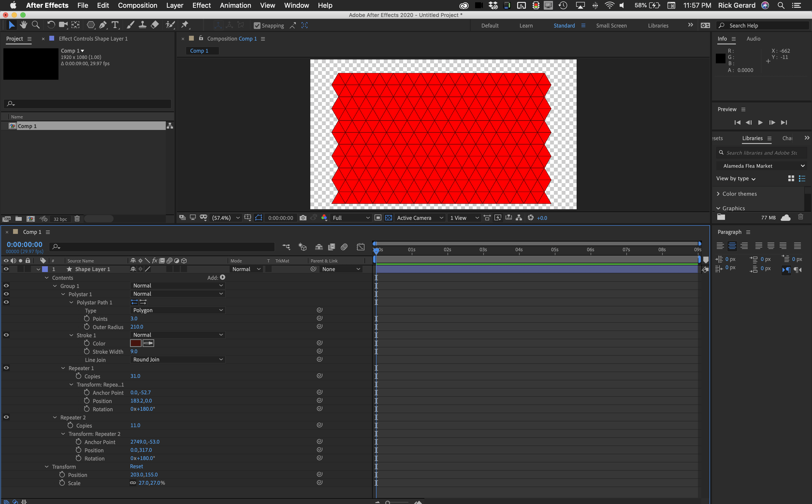Open the Graph Editor
Screen dimensions: 812x504
[x=361, y=247]
